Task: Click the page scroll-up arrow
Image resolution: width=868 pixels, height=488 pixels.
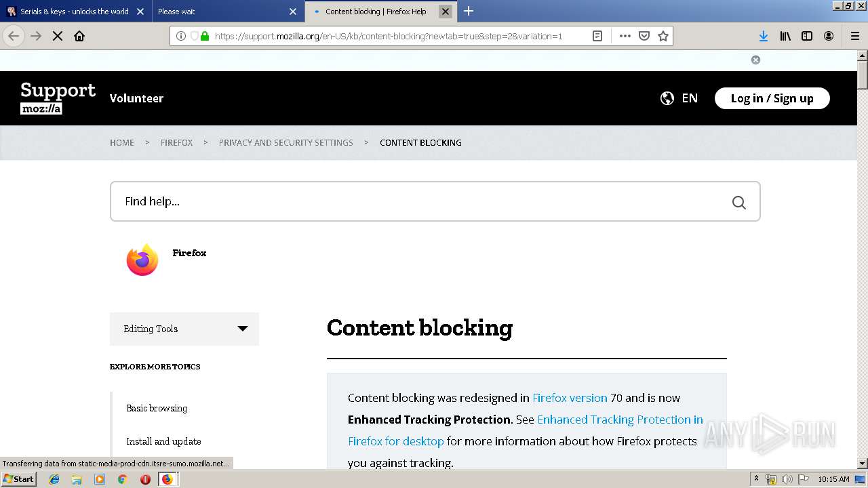Action: point(863,55)
